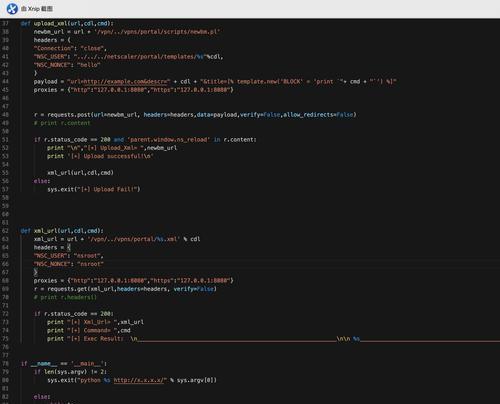Image resolution: width=500 pixels, height=404 pixels.
Task: Click print Exec Result line 75
Action: click(x=273, y=339)
